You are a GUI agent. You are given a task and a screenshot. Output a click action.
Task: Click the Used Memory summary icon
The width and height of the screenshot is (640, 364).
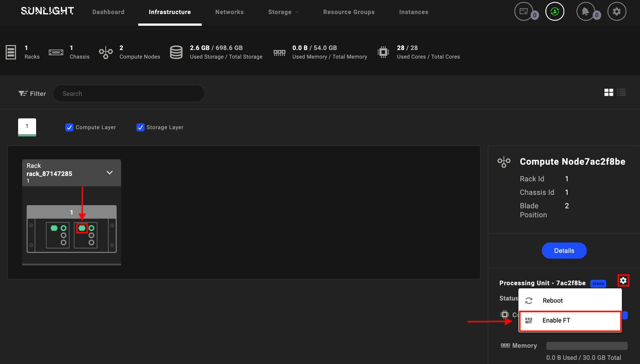(x=279, y=53)
